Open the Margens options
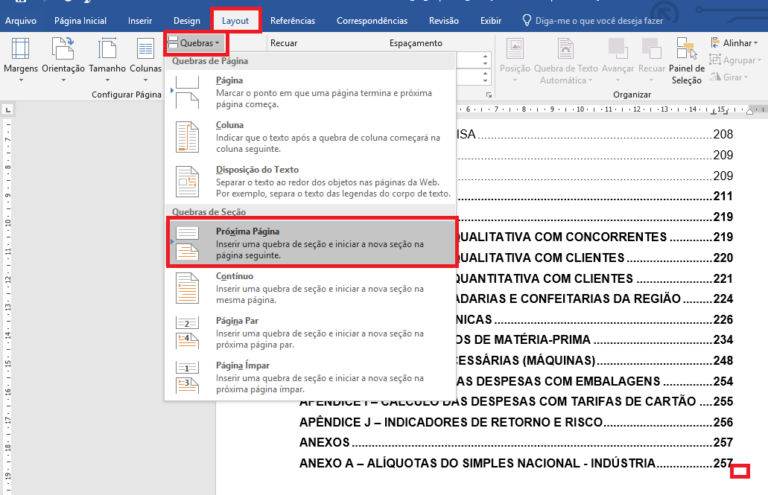Viewport: 768px width, 495px height. coord(21,60)
